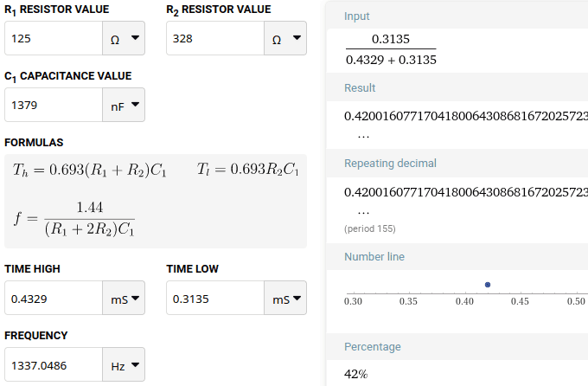Click the C1 CAPACITANCE VALUE label
This screenshot has width=588, height=386.
pyautogui.click(x=67, y=77)
